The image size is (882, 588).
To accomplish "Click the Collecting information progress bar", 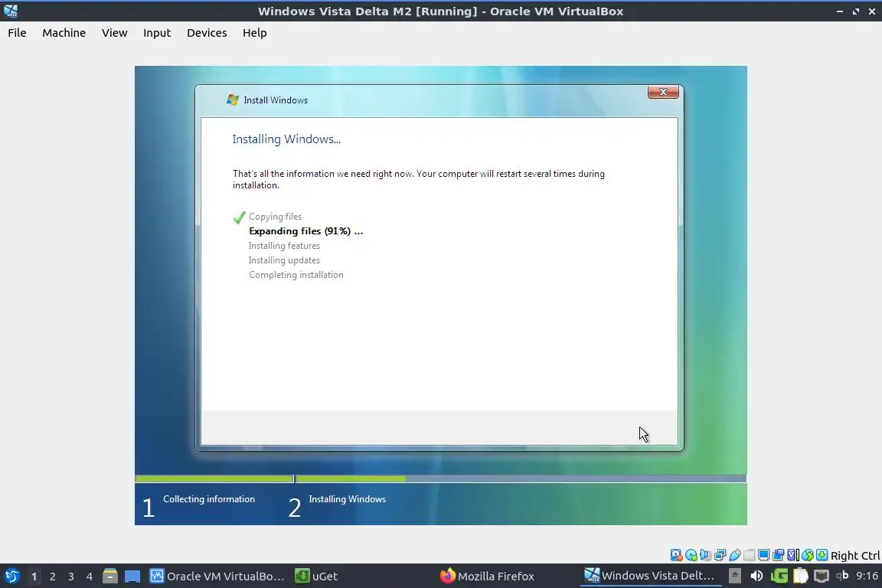I will (x=214, y=479).
